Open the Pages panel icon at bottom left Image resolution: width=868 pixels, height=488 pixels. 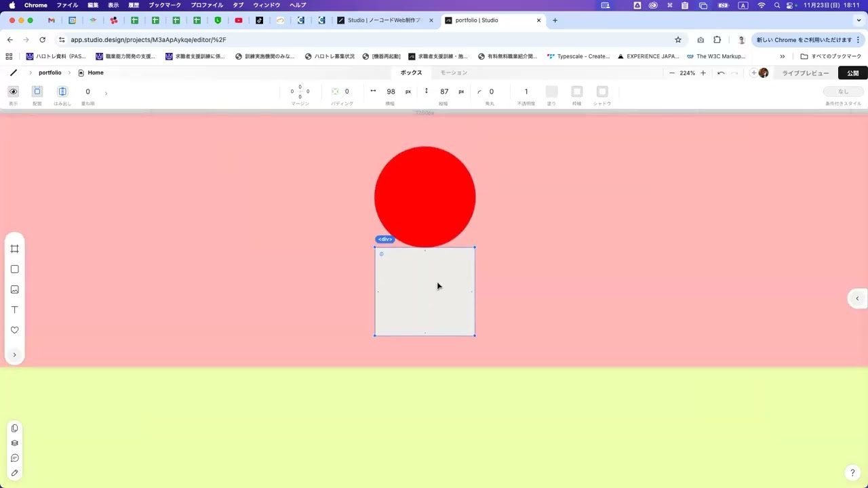pyautogui.click(x=14, y=428)
